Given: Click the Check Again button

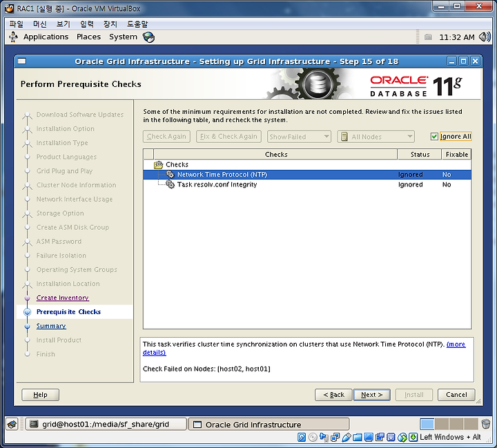Looking at the screenshot, I should pos(166,137).
